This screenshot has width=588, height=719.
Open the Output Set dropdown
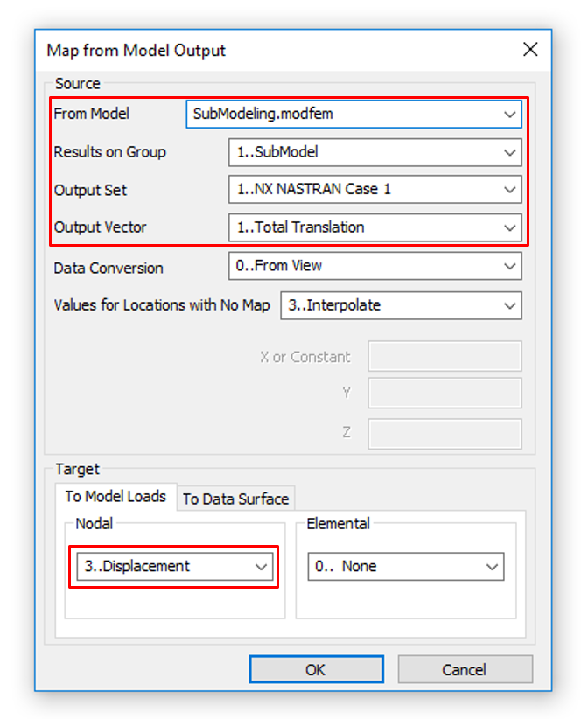coord(374,190)
